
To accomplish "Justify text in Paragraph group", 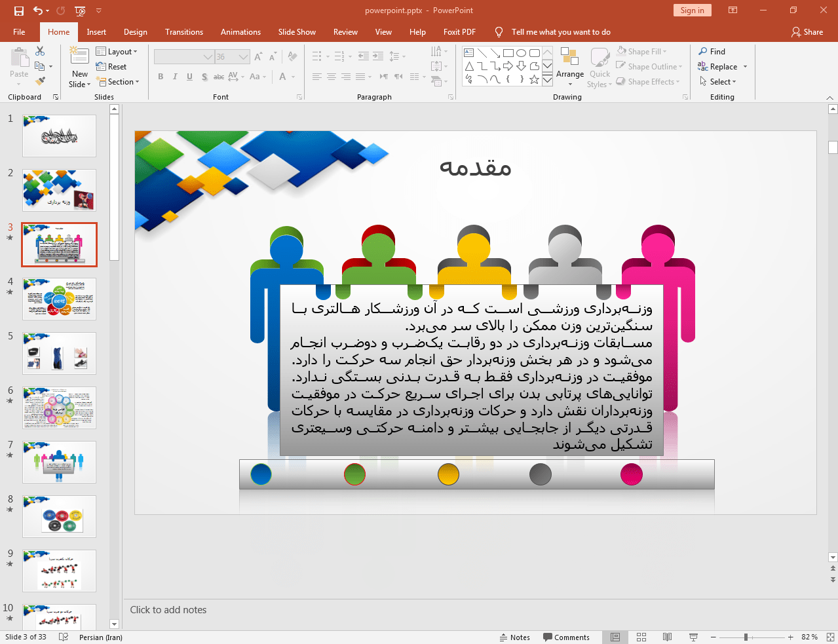I will click(360, 77).
